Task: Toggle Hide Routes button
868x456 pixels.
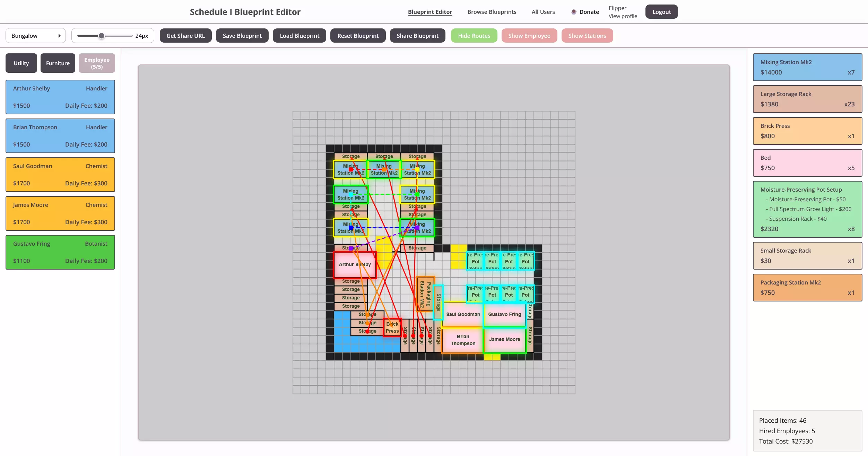Action: 474,36
